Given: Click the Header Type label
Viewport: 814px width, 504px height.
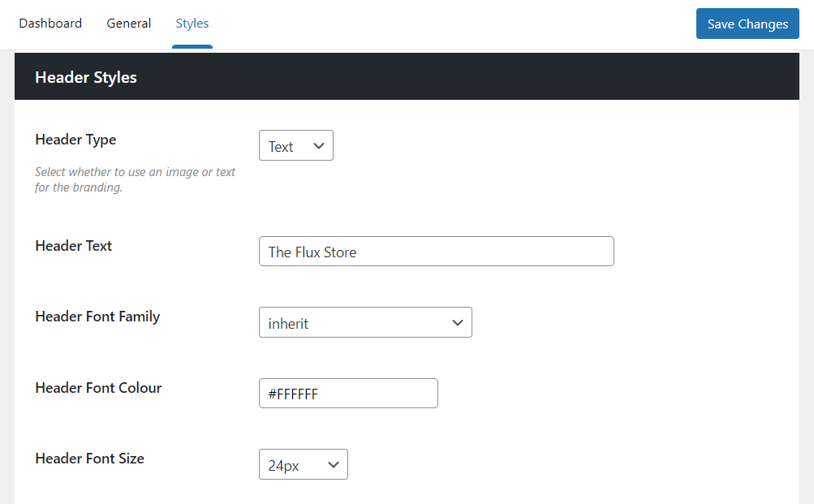Looking at the screenshot, I should 75,140.
